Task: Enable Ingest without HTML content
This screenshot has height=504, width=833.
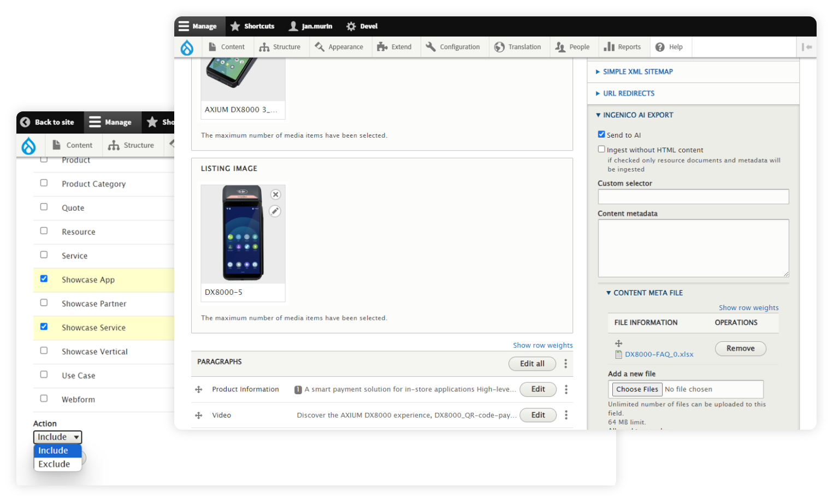Action: [601, 149]
